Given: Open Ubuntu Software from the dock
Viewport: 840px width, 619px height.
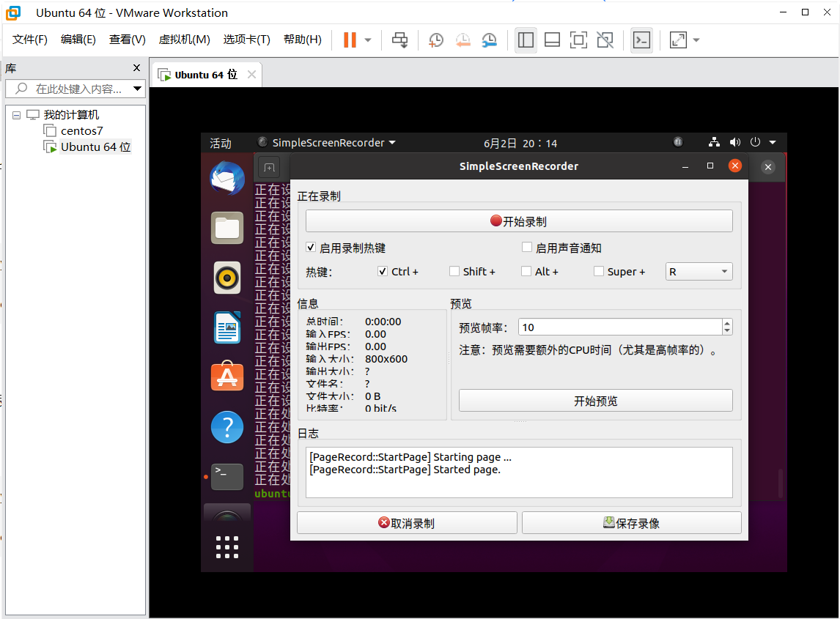Looking at the screenshot, I should (227, 377).
